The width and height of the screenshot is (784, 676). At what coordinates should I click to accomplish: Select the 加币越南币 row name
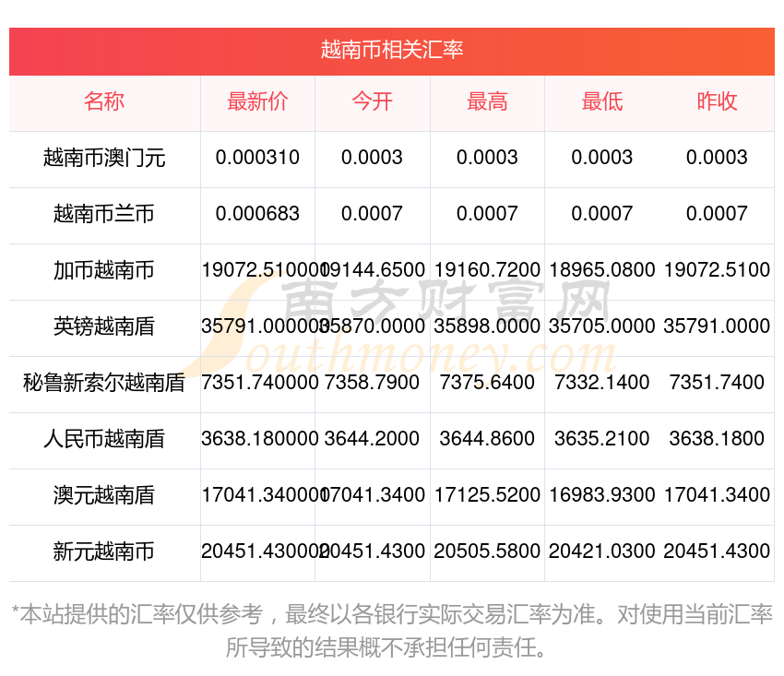(x=104, y=270)
